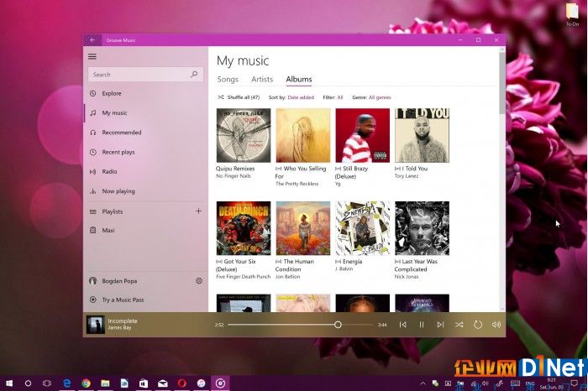This screenshot has height=391, width=588.
Task: Open the hamburger menu in Groove Music
Action: click(x=92, y=56)
